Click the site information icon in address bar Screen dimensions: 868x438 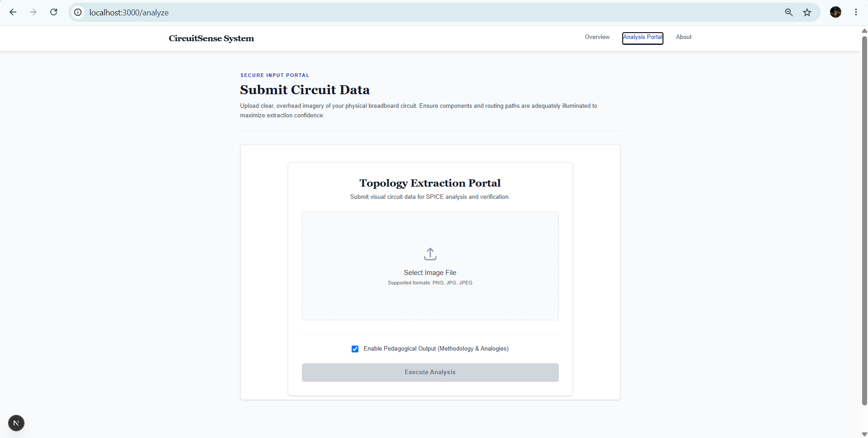point(78,12)
